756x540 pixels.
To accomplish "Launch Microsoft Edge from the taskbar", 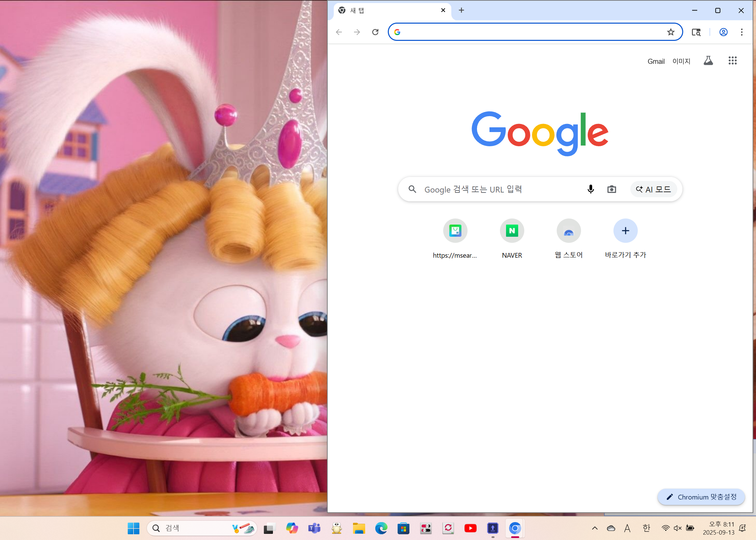I will click(x=381, y=528).
